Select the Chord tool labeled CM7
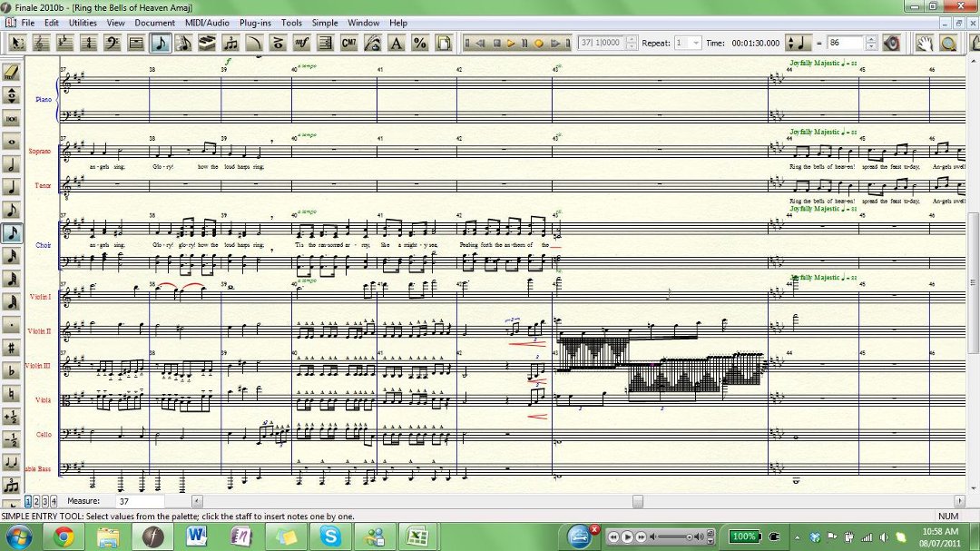 click(348, 44)
